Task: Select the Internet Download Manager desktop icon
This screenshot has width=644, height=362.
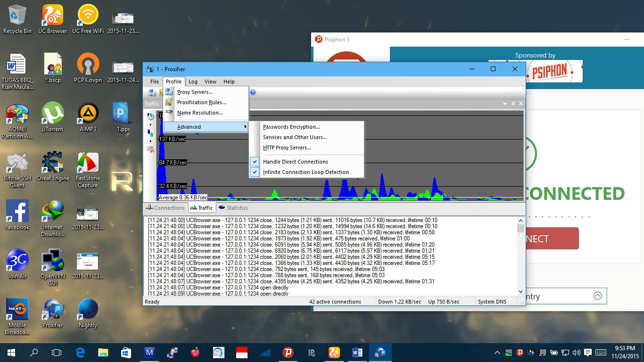Action: pyautogui.click(x=53, y=219)
